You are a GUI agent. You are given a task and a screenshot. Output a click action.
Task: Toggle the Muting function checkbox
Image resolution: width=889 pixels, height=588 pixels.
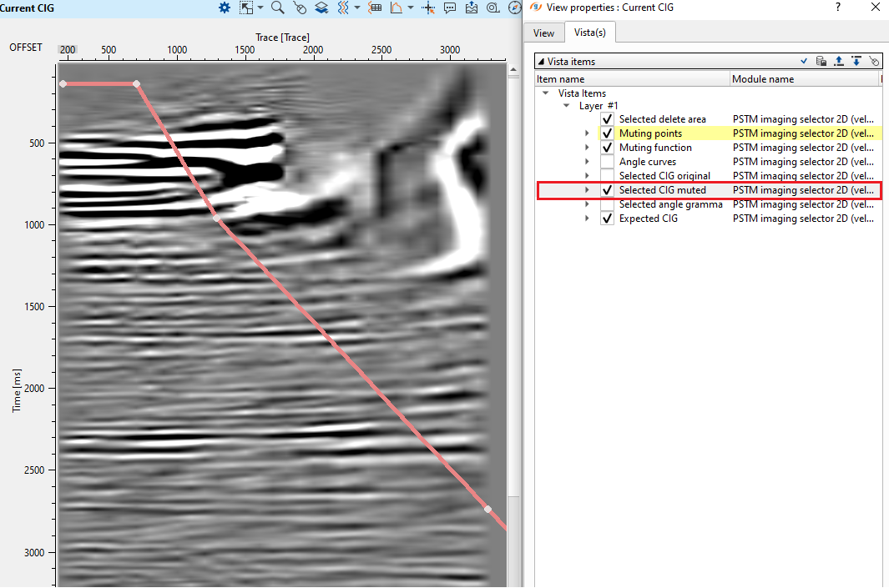point(607,148)
